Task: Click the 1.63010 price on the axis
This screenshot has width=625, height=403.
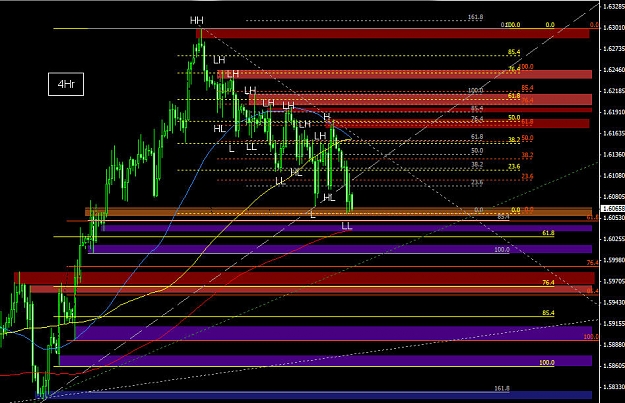Action: [x=613, y=28]
